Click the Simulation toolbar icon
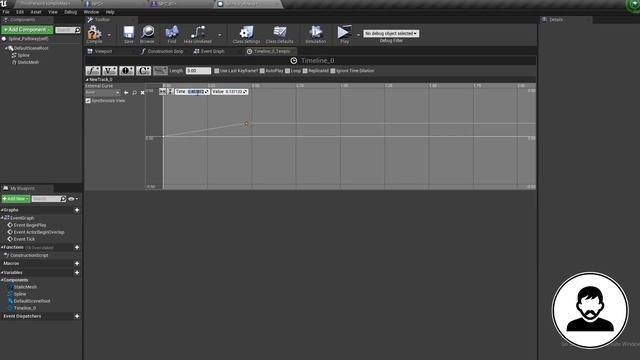Image resolution: width=640 pixels, height=360 pixels. 316,34
